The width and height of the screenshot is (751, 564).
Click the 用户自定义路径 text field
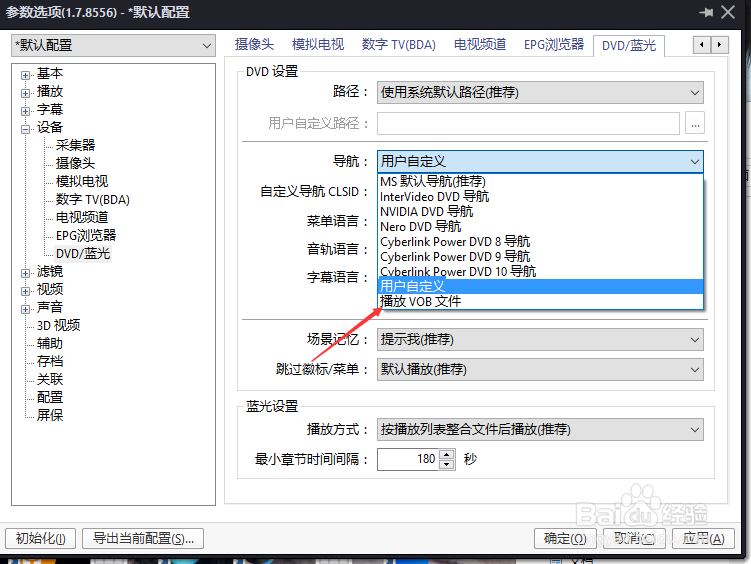pos(528,124)
